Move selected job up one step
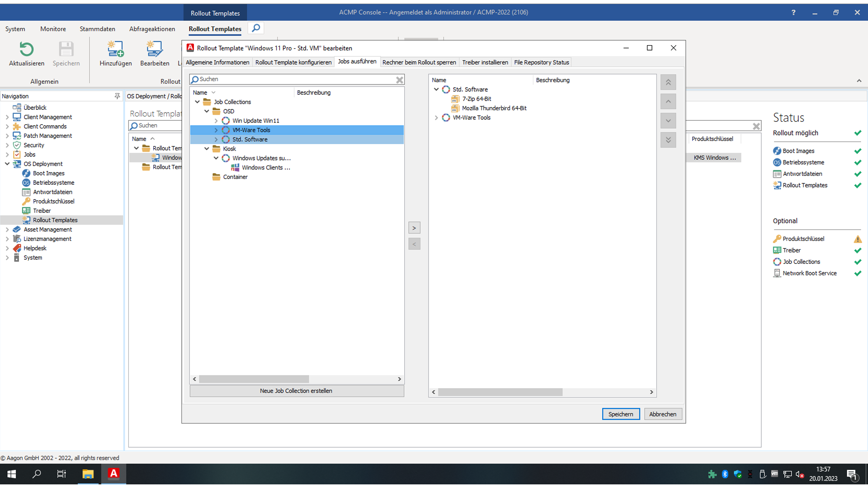 point(668,101)
